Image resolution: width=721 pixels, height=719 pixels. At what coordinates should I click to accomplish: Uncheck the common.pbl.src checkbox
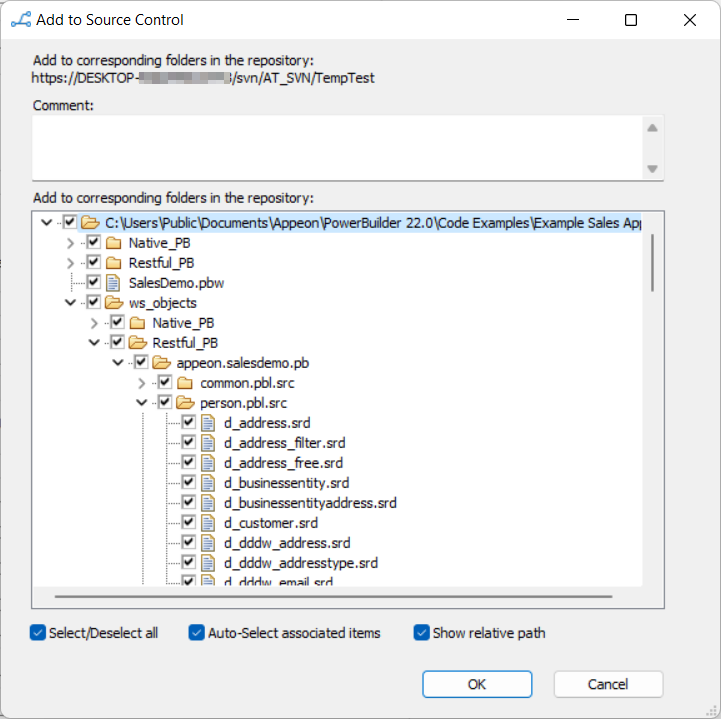[x=165, y=382]
